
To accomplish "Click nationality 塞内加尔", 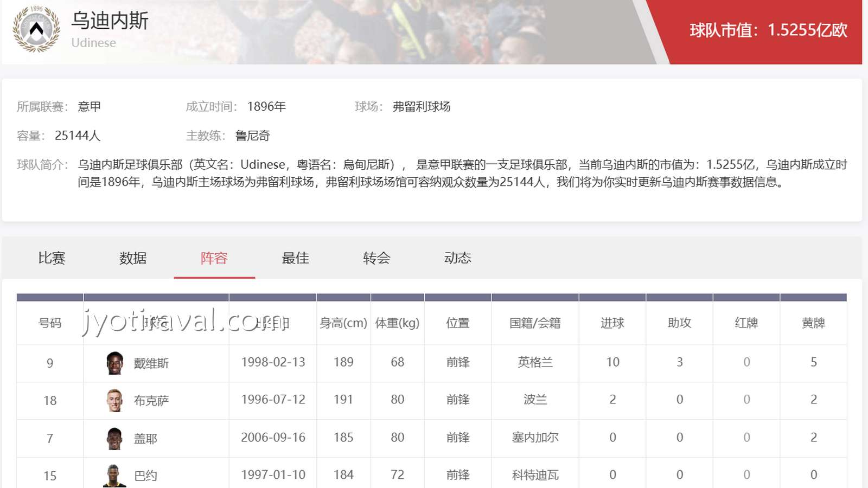I will point(535,438).
